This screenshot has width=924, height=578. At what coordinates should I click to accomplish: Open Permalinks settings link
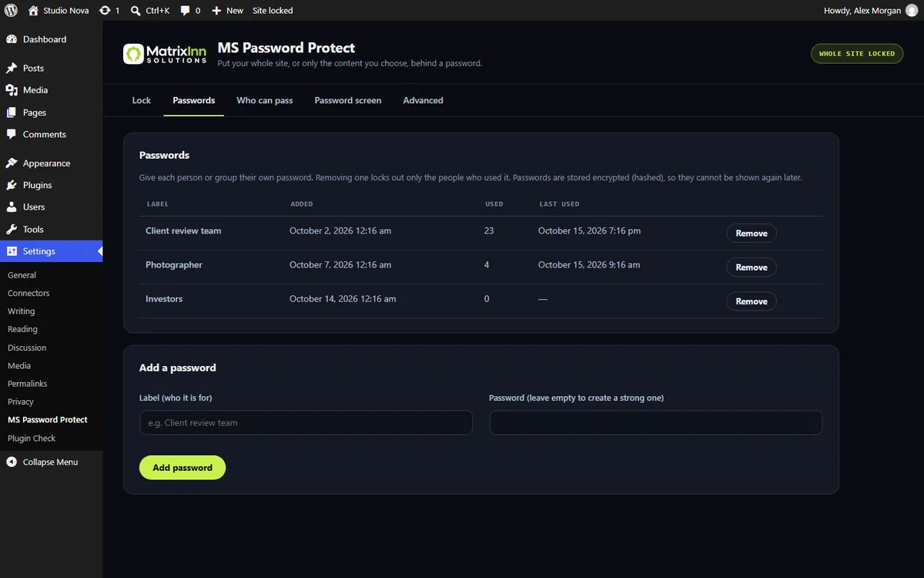tap(27, 384)
